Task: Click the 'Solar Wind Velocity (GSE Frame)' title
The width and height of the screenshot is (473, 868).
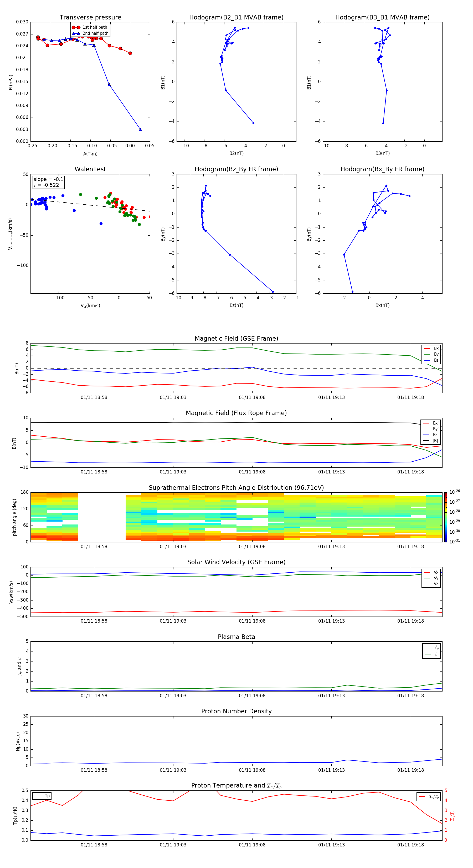Action: tap(236, 562)
